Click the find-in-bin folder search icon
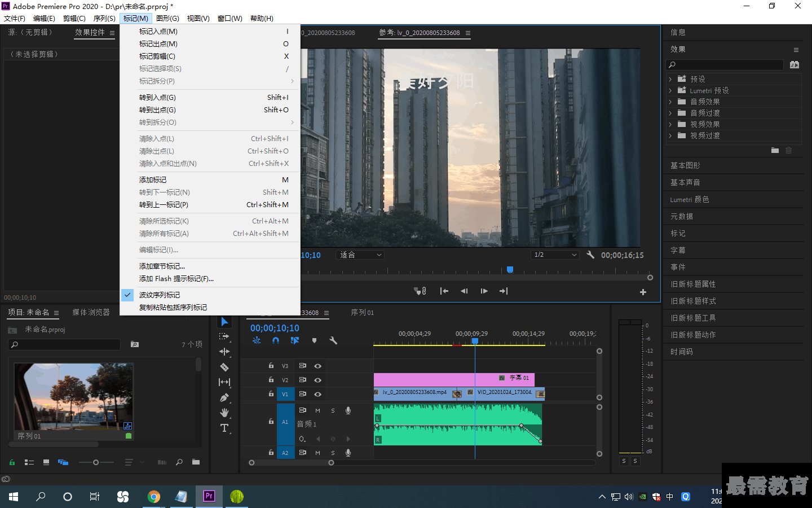 point(135,344)
